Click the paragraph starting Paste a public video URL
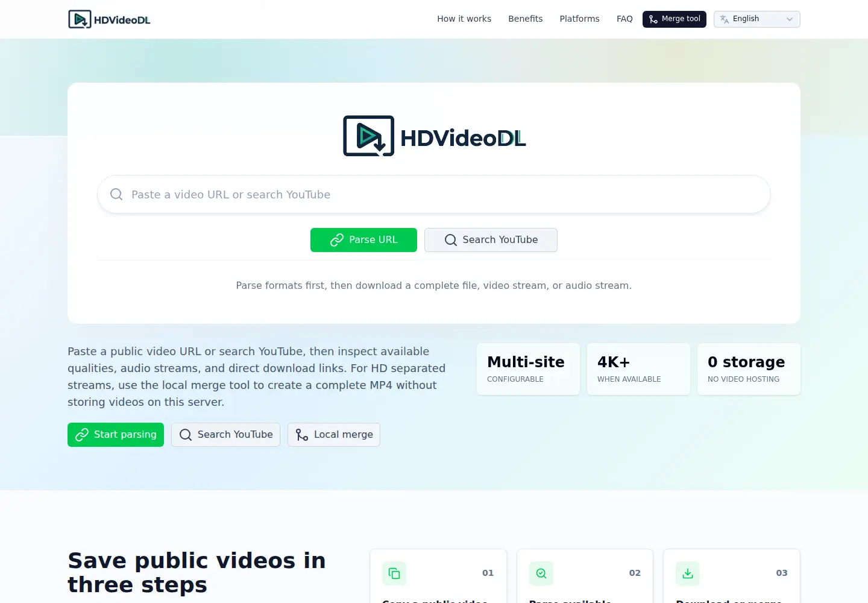Image resolution: width=868 pixels, height=603 pixels. coord(257,377)
